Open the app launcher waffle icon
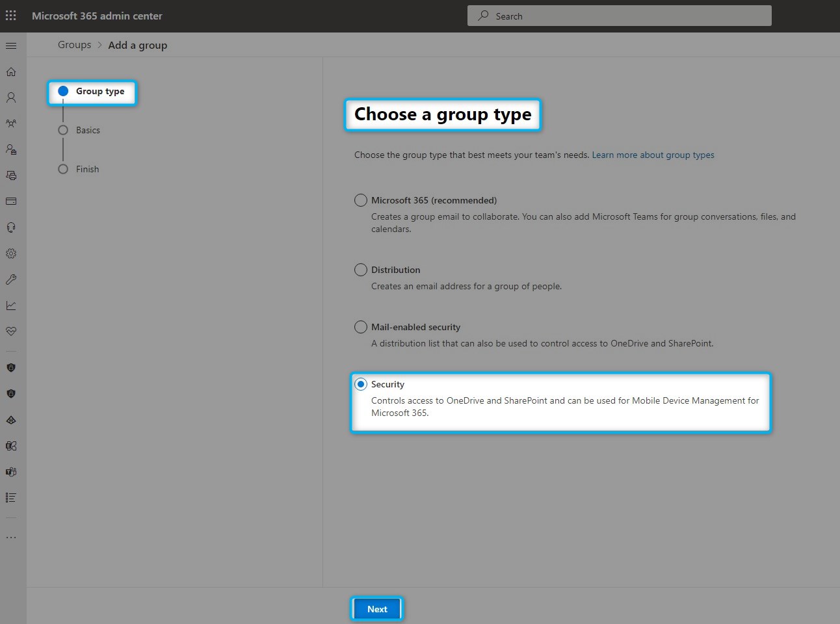 coord(11,16)
